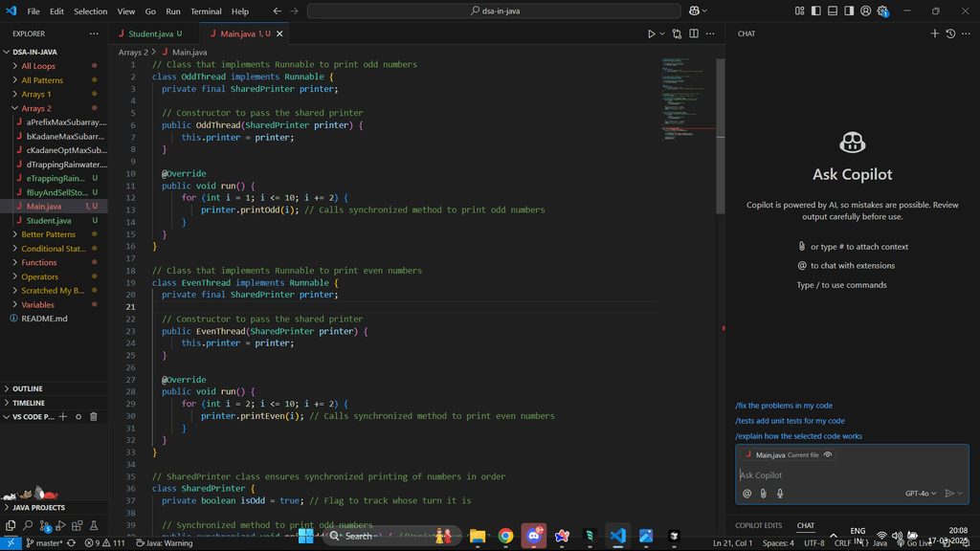Activate the microphone in Copilot input
Viewport: 980px width, 551px height.
click(780, 493)
